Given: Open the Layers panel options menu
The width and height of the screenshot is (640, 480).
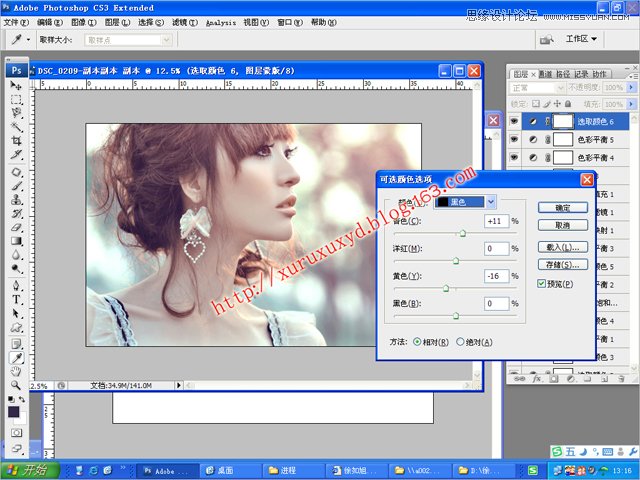Looking at the screenshot, I should point(633,76).
